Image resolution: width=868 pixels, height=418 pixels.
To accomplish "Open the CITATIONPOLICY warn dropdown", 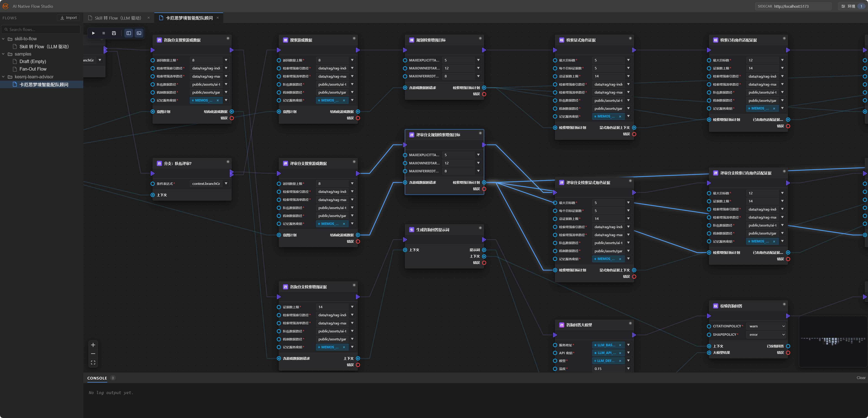I will click(x=766, y=326).
